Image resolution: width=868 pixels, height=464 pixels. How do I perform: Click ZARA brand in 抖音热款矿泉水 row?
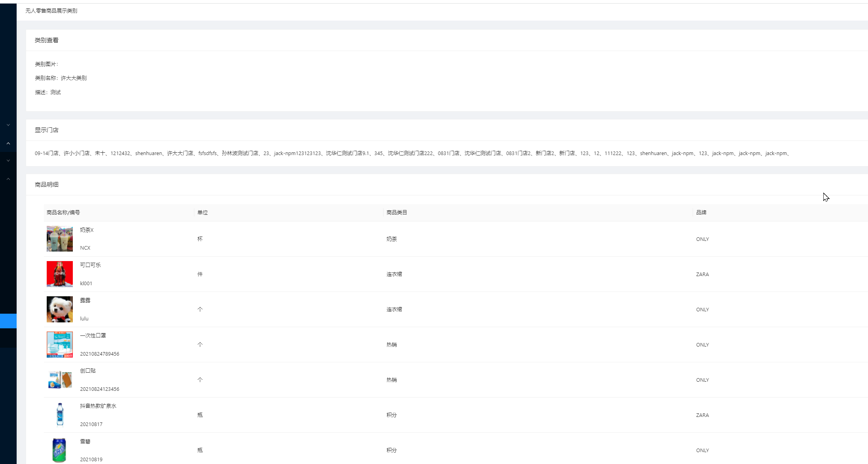pyautogui.click(x=703, y=415)
